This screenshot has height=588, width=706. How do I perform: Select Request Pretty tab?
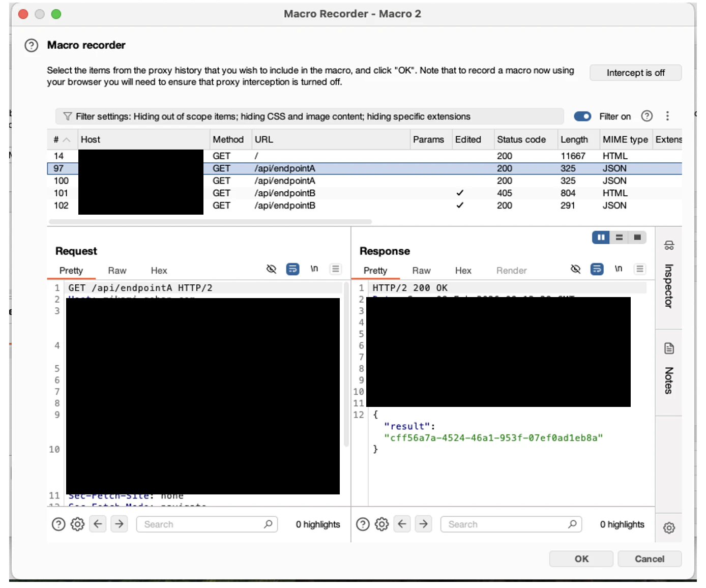point(71,271)
